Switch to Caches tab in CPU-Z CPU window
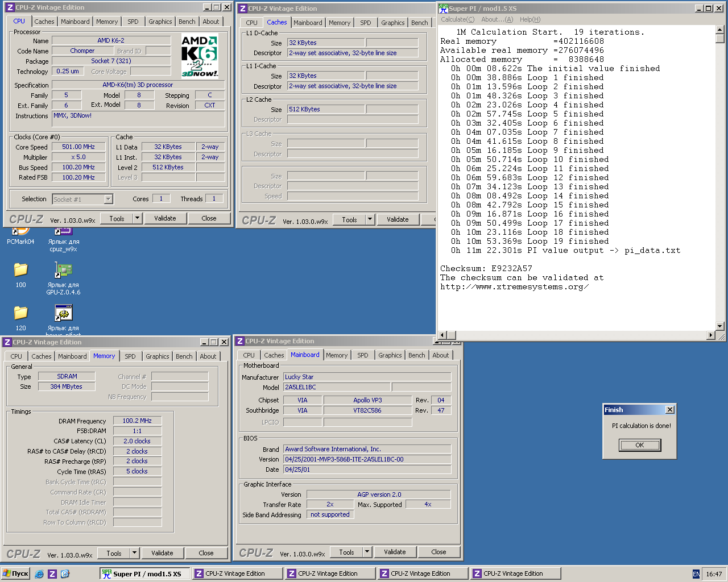This screenshot has width=728, height=582. pos(44,22)
